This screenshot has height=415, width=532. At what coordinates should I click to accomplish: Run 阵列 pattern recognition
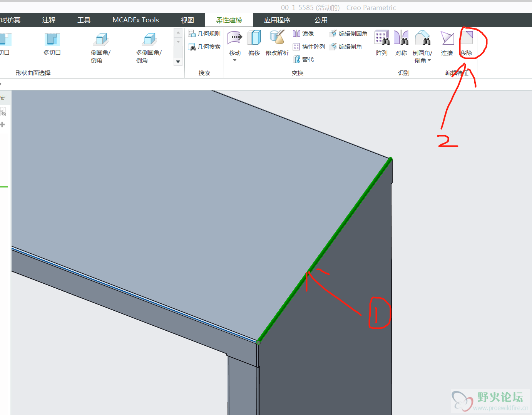[x=382, y=43]
